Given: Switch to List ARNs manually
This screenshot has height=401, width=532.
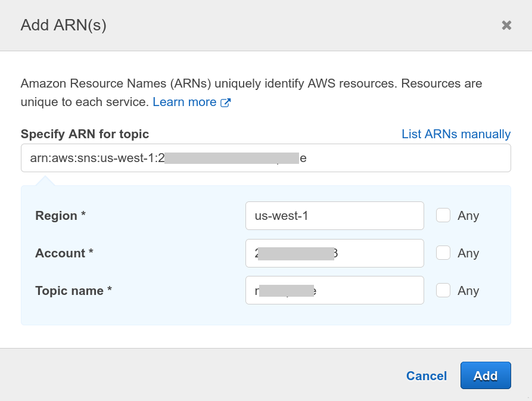Looking at the screenshot, I should click(456, 134).
